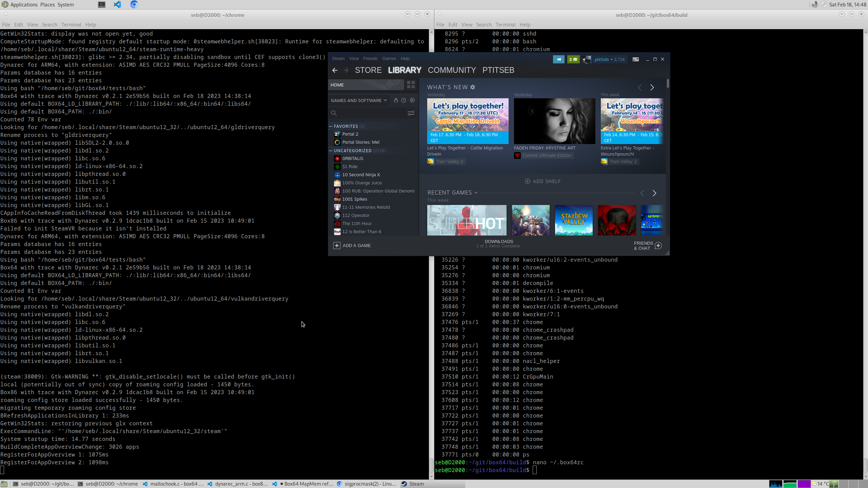This screenshot has width=868, height=488.
Task: Open the Friends & Chat plus icon
Action: click(x=658, y=245)
